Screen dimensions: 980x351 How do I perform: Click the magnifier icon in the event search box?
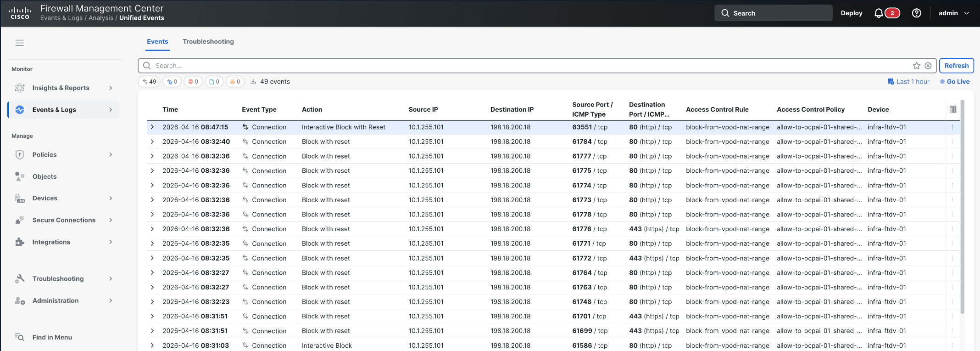coord(147,66)
